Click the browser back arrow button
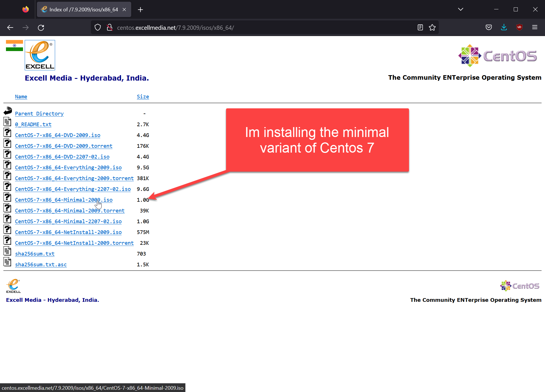The image size is (545, 392). point(10,28)
